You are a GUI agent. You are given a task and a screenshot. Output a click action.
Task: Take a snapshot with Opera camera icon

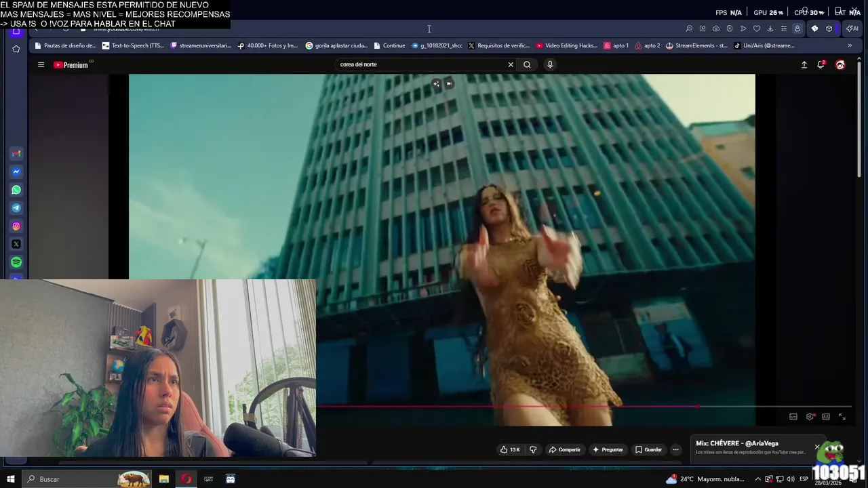coord(716,28)
